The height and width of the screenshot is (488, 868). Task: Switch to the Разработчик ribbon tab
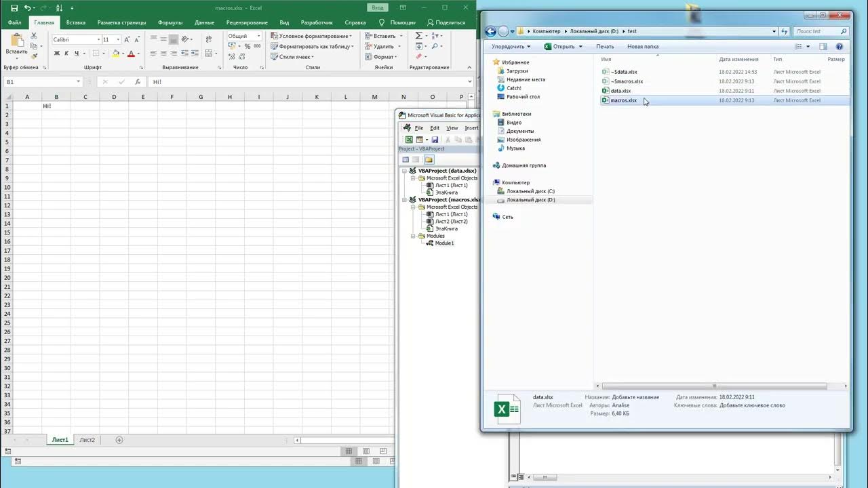pyautogui.click(x=317, y=22)
